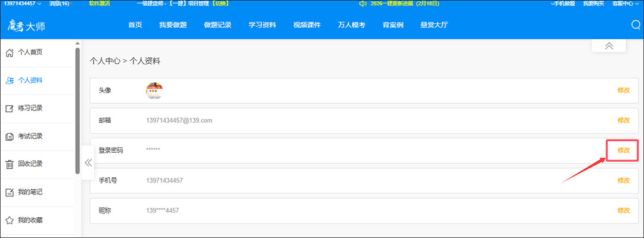Click the search magnifier icon

[x=636, y=25]
